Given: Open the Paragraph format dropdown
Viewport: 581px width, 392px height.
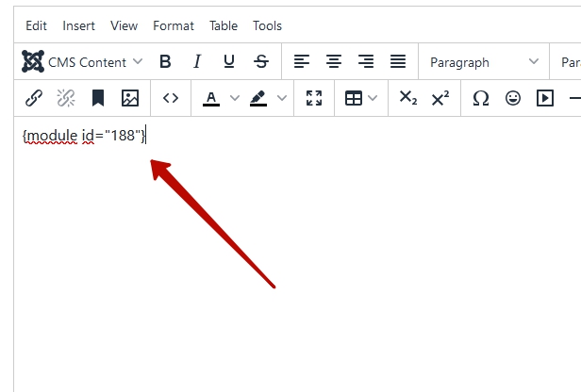Looking at the screenshot, I should 483,62.
